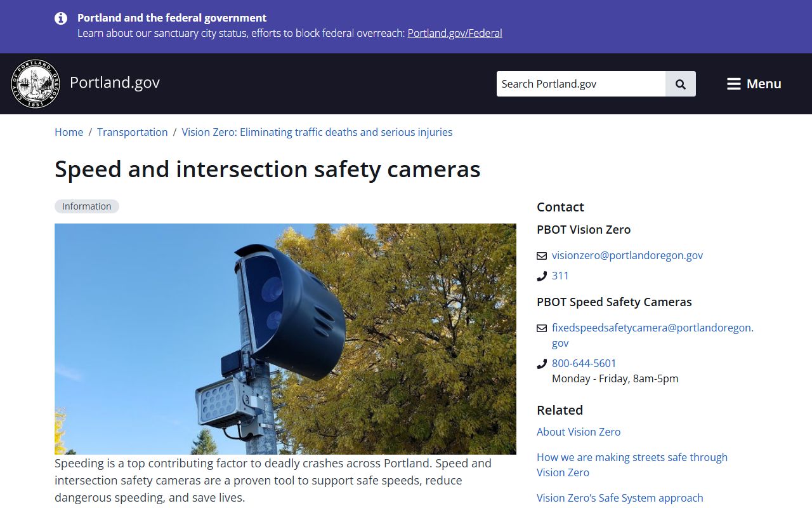Click the PBOT Speed Safety Cameras heading
This screenshot has height=508, width=812.
tap(614, 302)
